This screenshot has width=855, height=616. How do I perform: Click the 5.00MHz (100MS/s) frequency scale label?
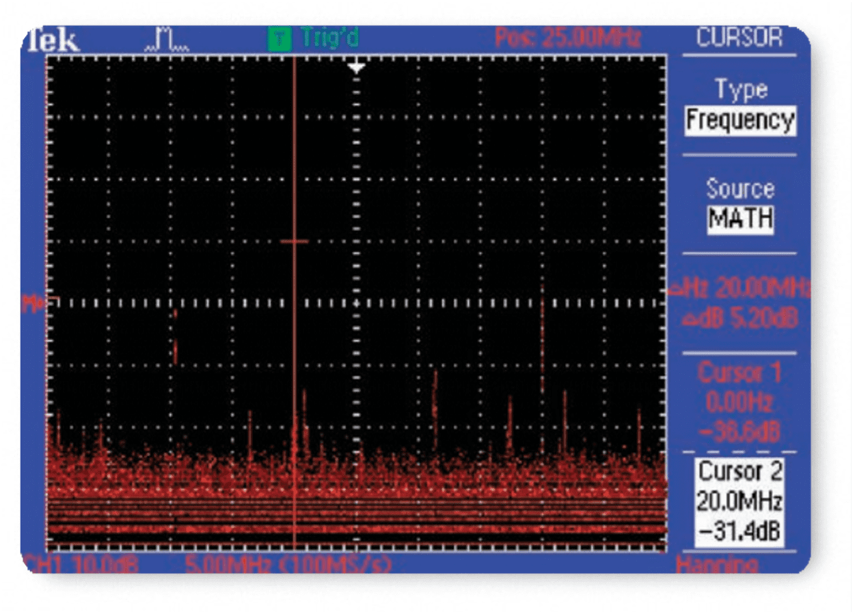(x=288, y=564)
